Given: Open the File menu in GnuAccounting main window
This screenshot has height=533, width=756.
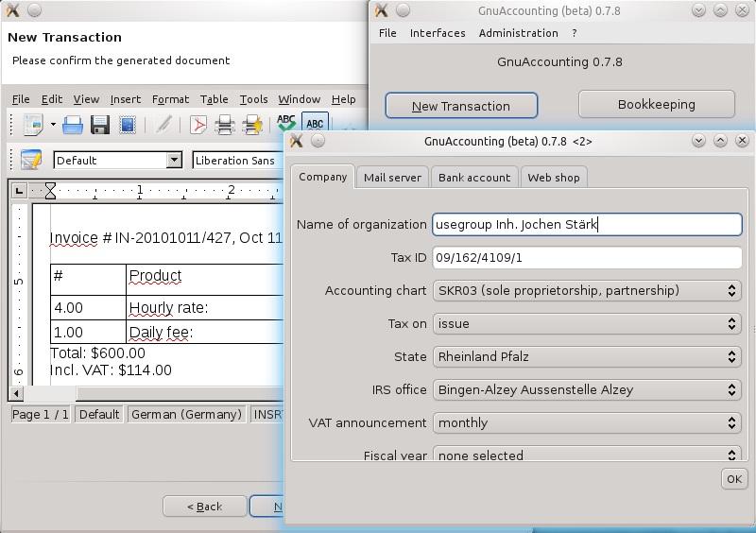Looking at the screenshot, I should point(387,33).
